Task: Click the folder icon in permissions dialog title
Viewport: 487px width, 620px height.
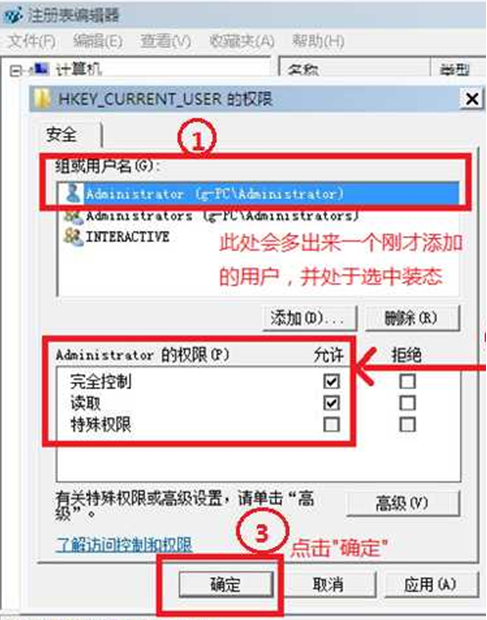Action: click(42, 98)
